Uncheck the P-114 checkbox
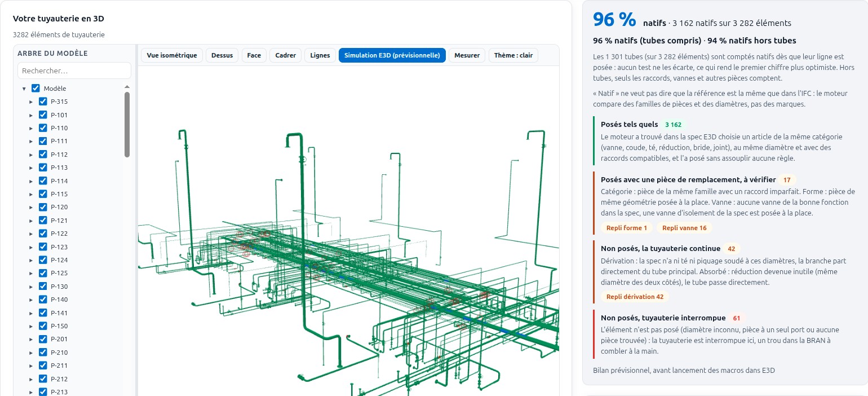The height and width of the screenshot is (396, 868). 43,181
